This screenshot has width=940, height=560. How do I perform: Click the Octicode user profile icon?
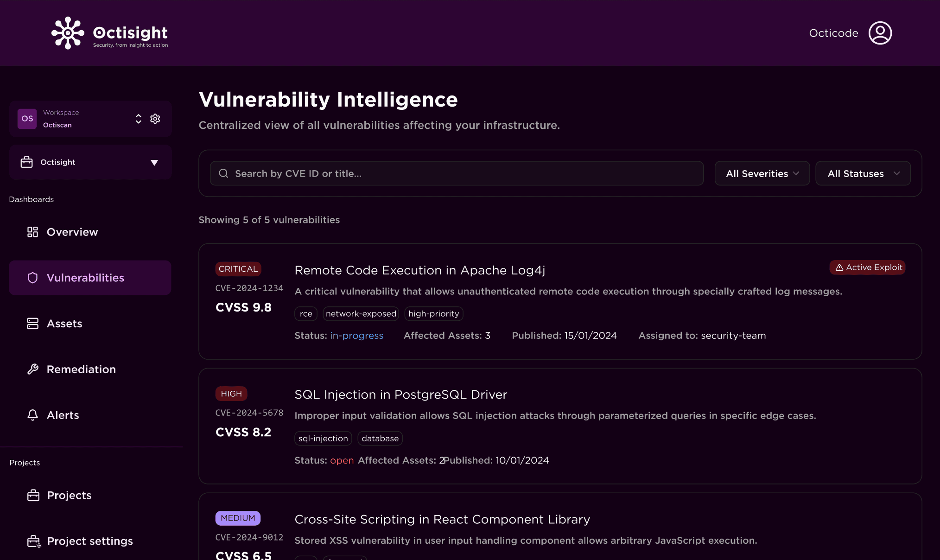[x=880, y=33]
